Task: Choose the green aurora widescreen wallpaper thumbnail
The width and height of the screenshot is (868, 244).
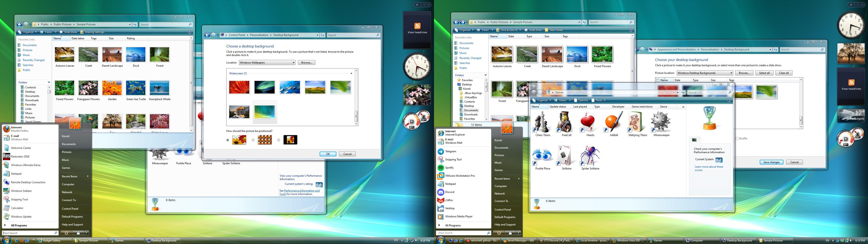Action: pos(264,87)
